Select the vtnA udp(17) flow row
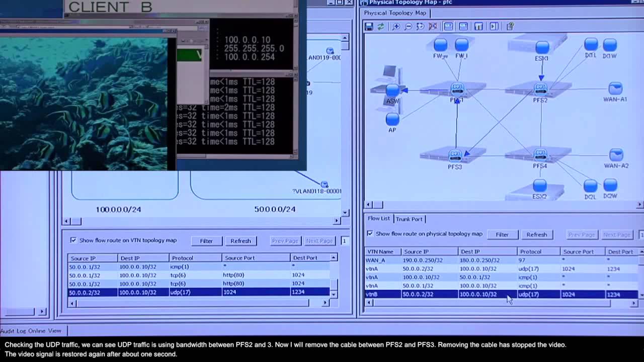The image size is (644, 362). (x=502, y=269)
